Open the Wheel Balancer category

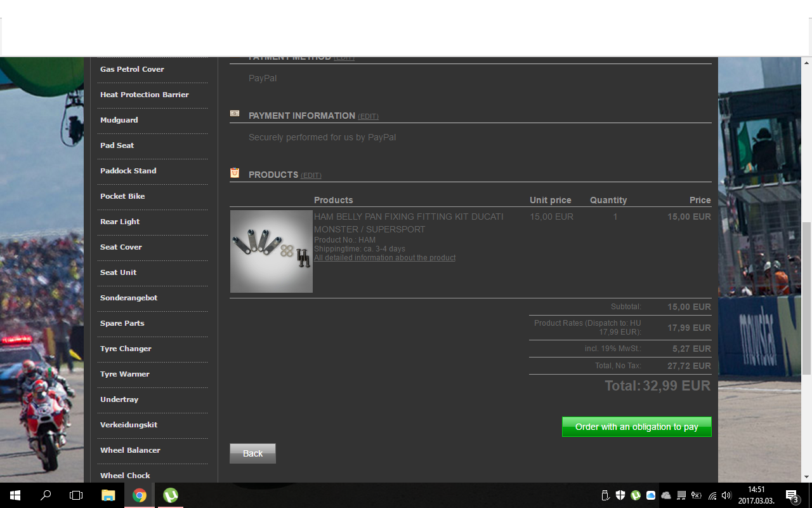click(130, 450)
